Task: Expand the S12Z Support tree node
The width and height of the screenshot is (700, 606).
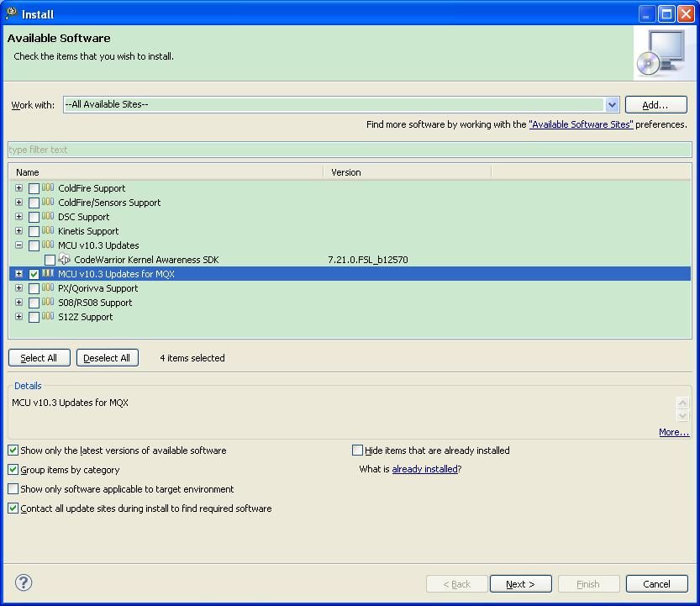Action: [x=18, y=317]
